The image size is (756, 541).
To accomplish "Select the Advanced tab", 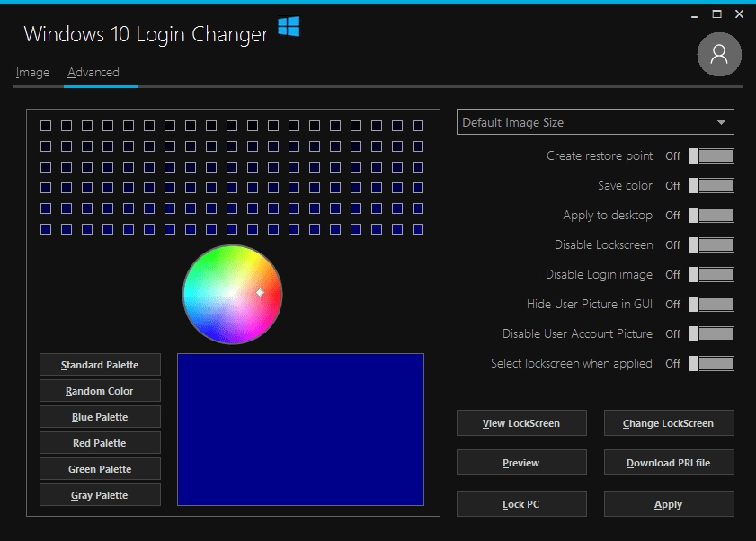I will click(x=93, y=72).
